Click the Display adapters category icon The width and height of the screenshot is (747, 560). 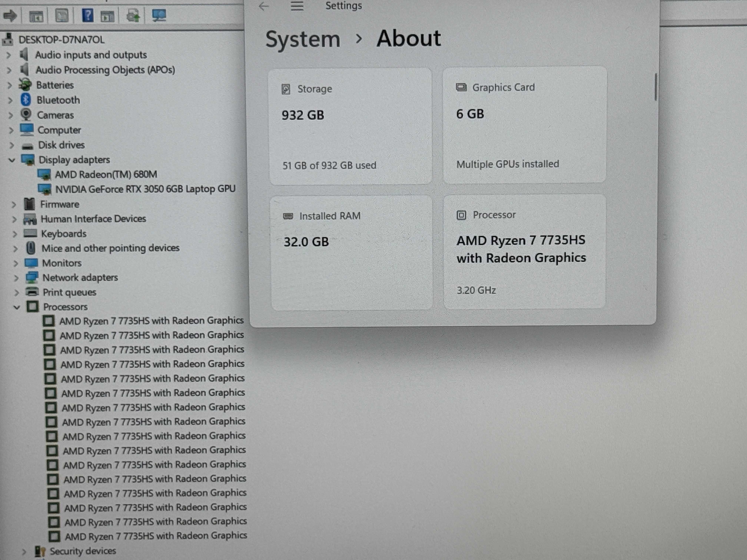pyautogui.click(x=28, y=160)
